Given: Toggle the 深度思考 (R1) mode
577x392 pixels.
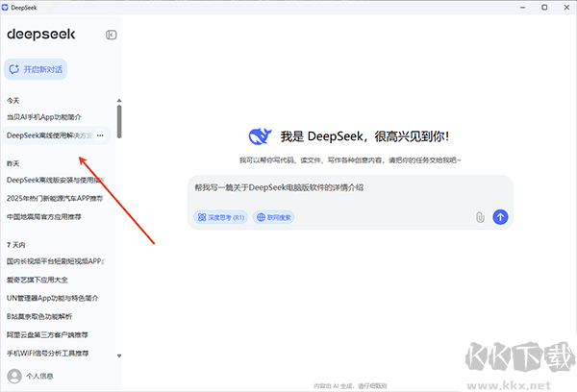Looking at the screenshot, I should tap(221, 217).
